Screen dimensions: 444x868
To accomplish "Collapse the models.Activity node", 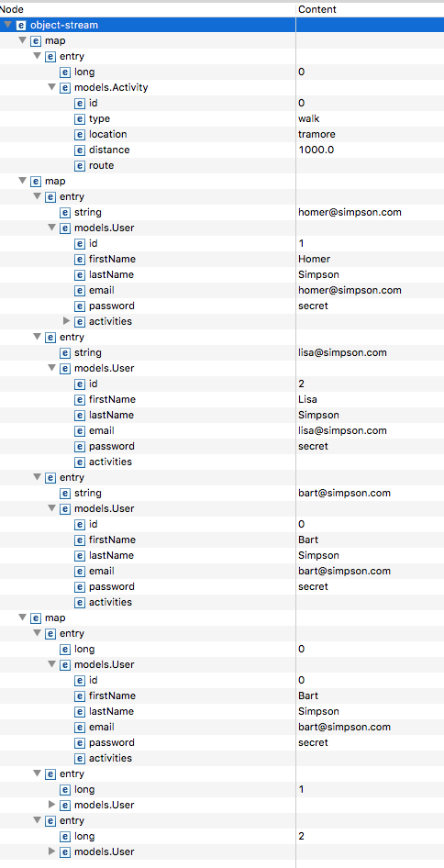I will [x=51, y=87].
